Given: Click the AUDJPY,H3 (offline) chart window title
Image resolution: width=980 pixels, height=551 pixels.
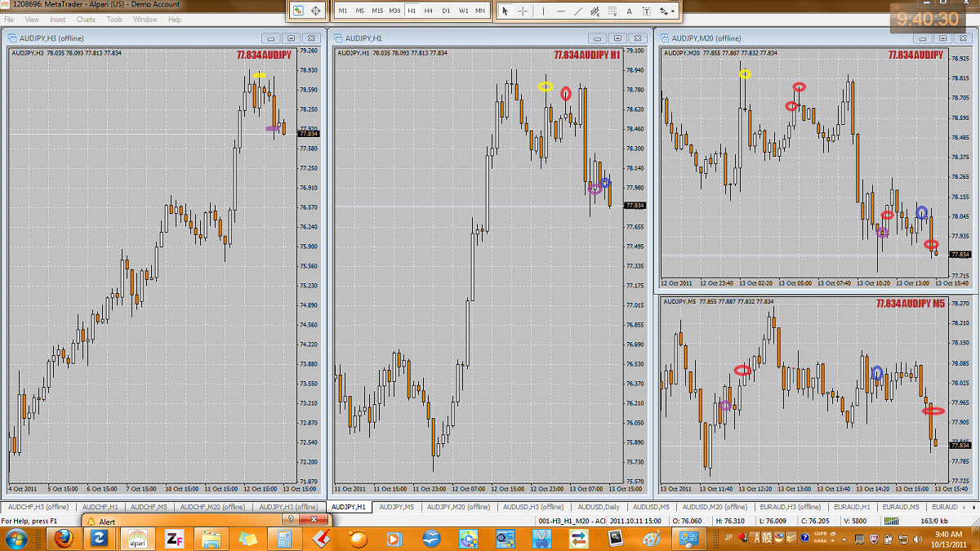Looking at the screenshot, I should (x=51, y=38).
